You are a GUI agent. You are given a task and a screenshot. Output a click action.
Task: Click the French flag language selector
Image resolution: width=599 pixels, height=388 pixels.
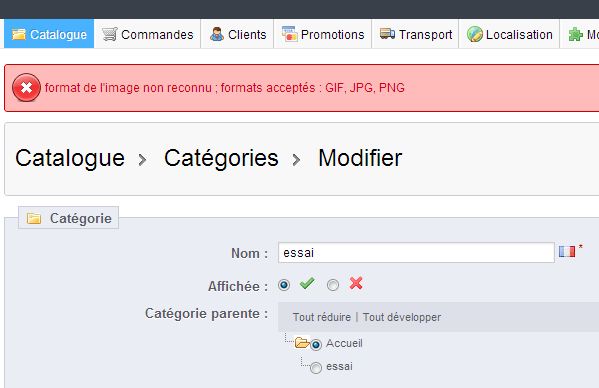pos(567,251)
